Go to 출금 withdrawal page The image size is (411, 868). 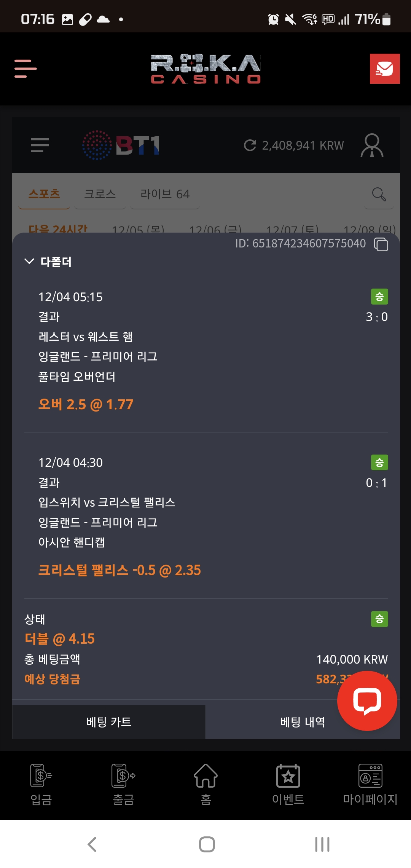(123, 784)
